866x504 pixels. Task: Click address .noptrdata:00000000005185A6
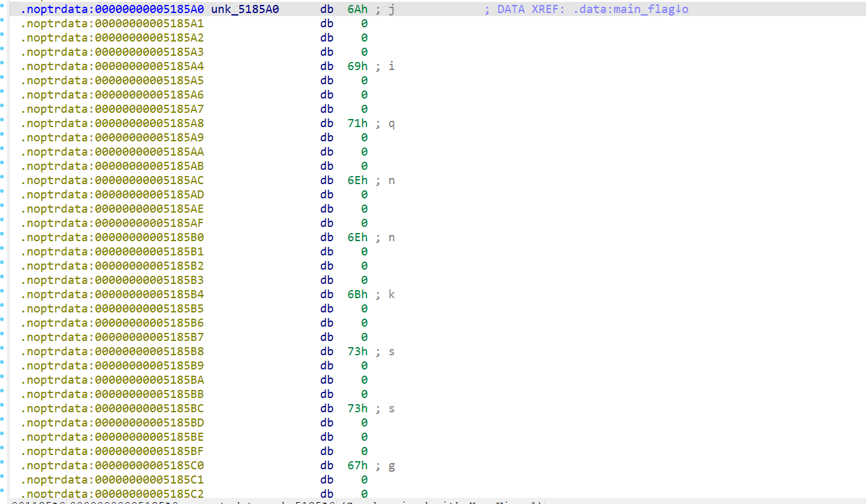pyautogui.click(x=112, y=95)
